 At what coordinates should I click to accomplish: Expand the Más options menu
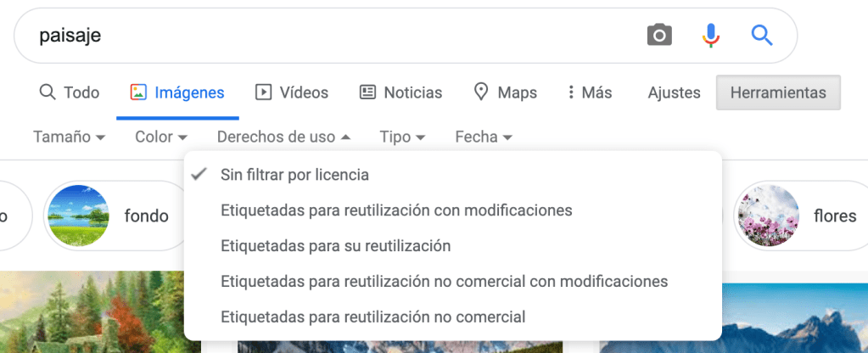[590, 92]
